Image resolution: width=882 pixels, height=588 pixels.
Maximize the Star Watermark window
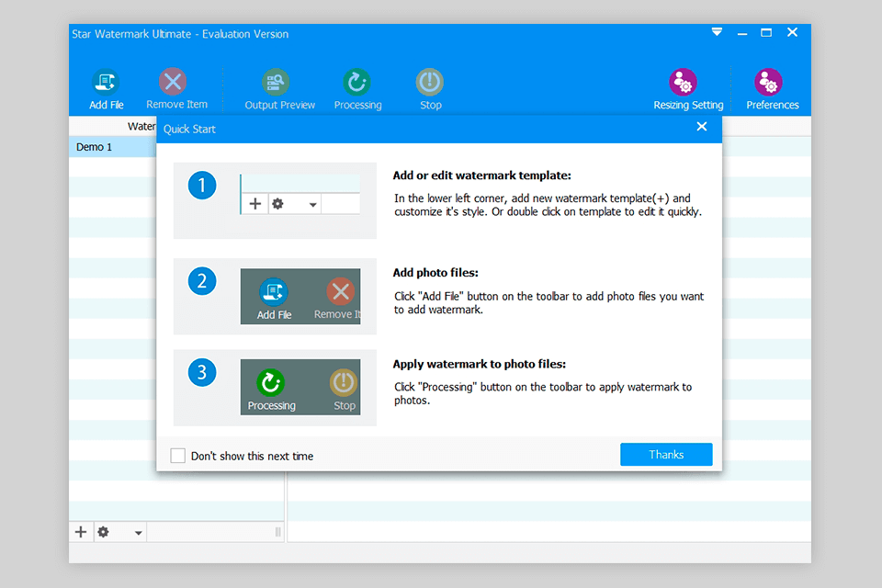(x=766, y=33)
